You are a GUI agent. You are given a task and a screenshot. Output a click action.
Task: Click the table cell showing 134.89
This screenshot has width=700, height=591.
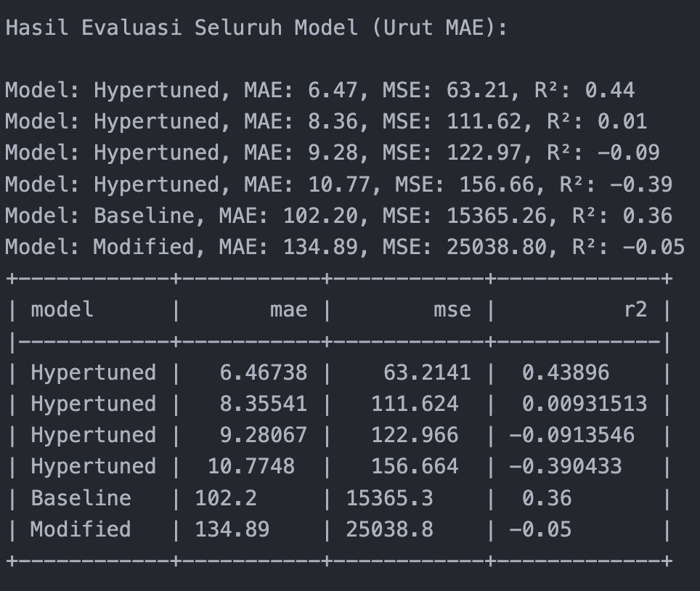(232, 529)
